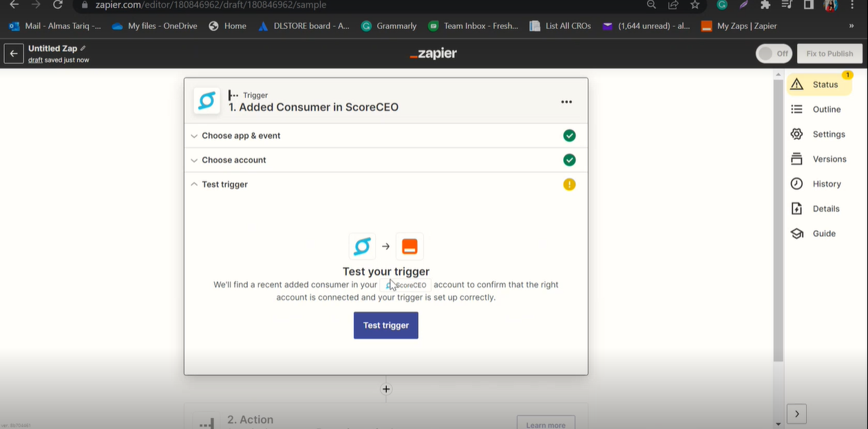Edit the Untitled Zap name with the pencil icon
The image size is (868, 429).
pos(83,48)
